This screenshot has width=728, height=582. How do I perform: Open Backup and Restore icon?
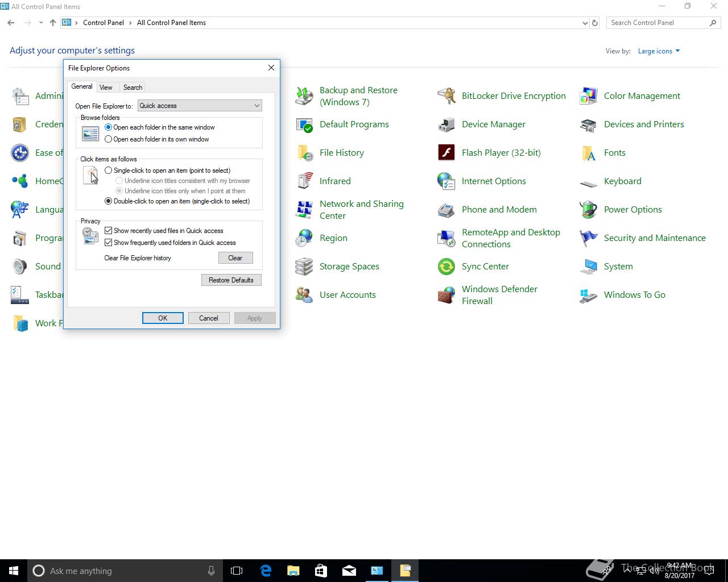coord(304,96)
